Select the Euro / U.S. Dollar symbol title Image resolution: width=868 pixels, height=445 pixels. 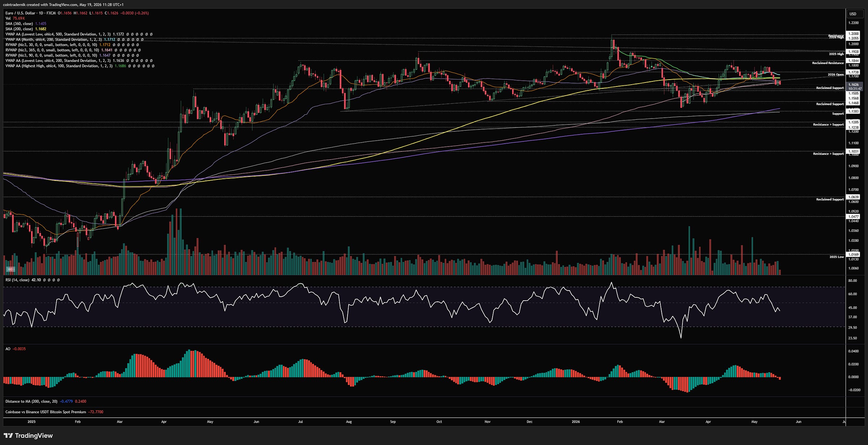tap(20, 13)
